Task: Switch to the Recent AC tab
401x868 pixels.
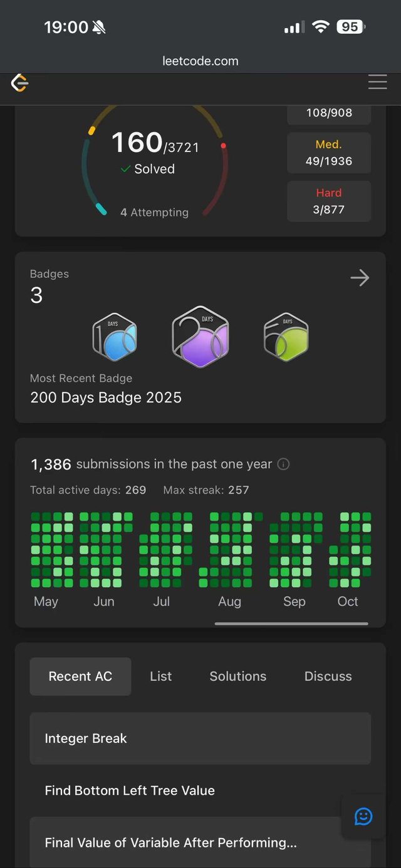Action: [x=80, y=677]
